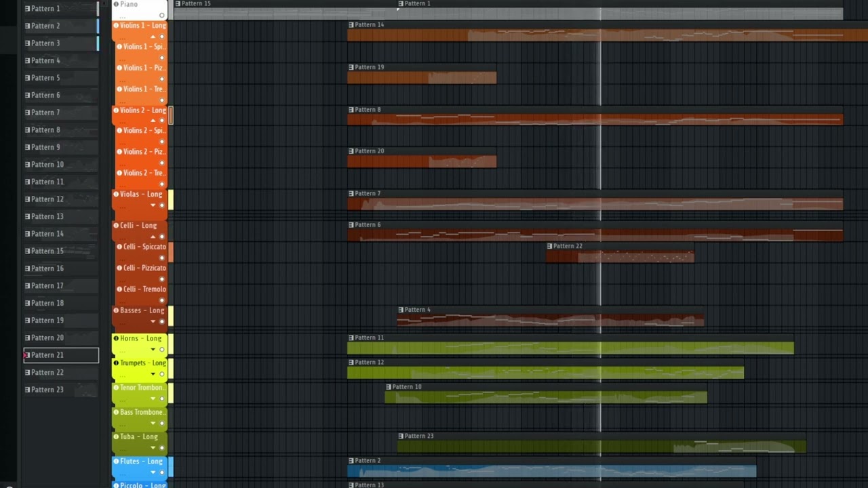
Task: Collapse the Violins 2 - Long track group
Action: tap(153, 121)
